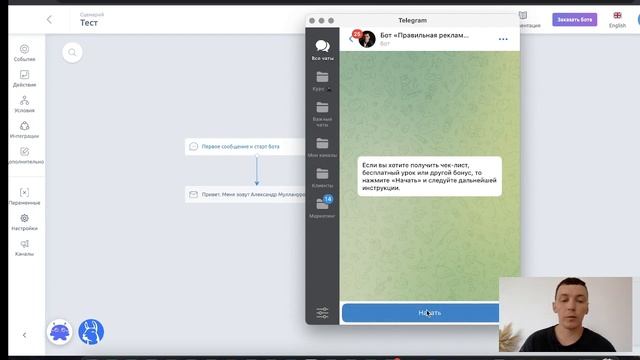Click the connector arrow between scenario nodes
Image resolution: width=640 pixels, height=360 pixels.
tap(257, 171)
